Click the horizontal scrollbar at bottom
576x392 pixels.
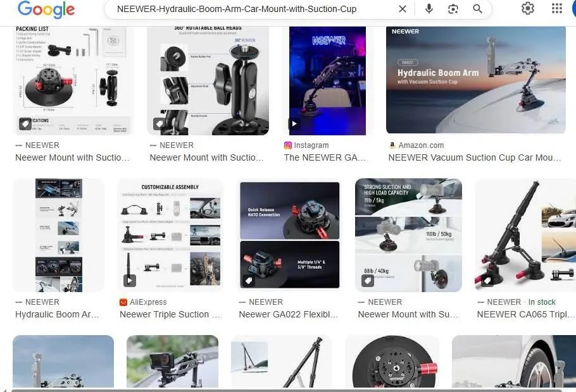tap(287, 390)
